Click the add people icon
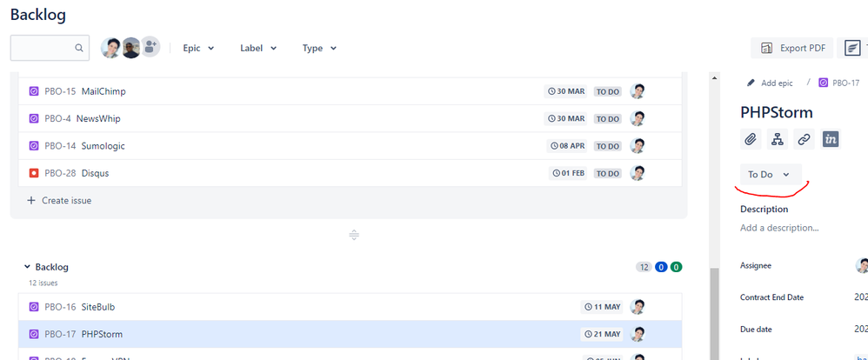 (150, 48)
